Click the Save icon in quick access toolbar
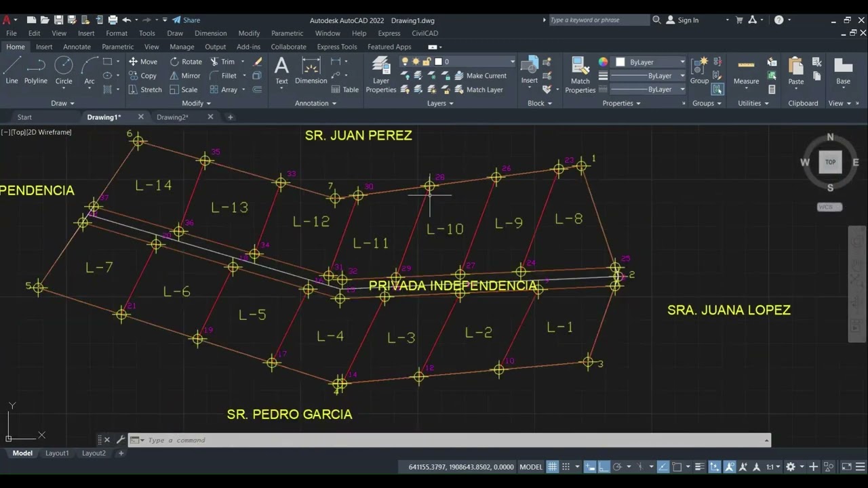The height and width of the screenshot is (488, 868). [58, 20]
